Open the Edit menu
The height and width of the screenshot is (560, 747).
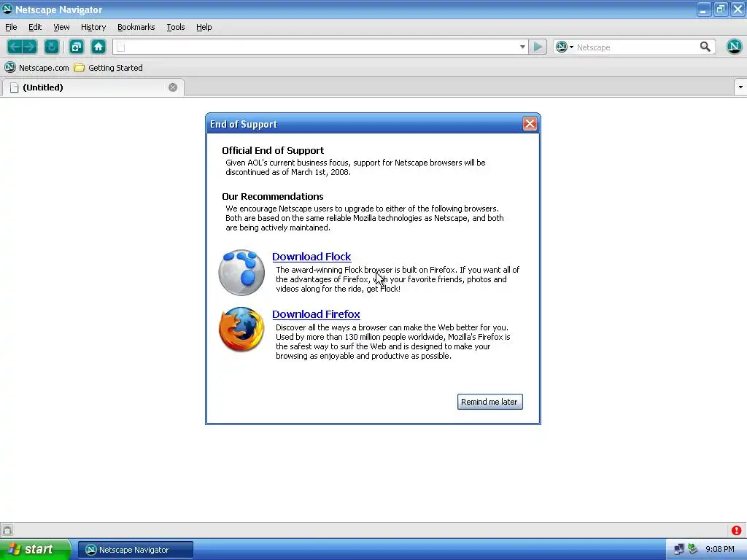pyautogui.click(x=35, y=27)
